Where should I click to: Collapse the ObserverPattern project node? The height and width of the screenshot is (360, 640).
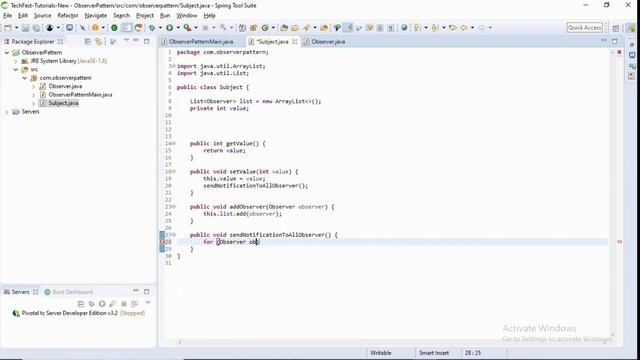tap(7, 53)
